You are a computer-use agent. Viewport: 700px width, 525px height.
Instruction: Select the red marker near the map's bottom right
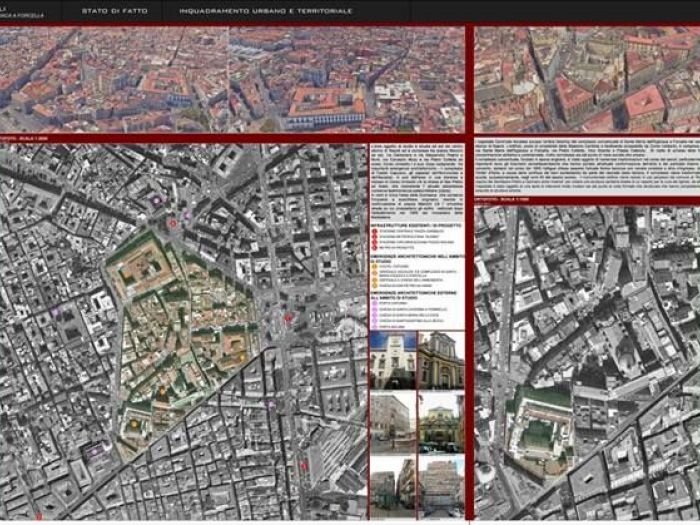click(304, 466)
